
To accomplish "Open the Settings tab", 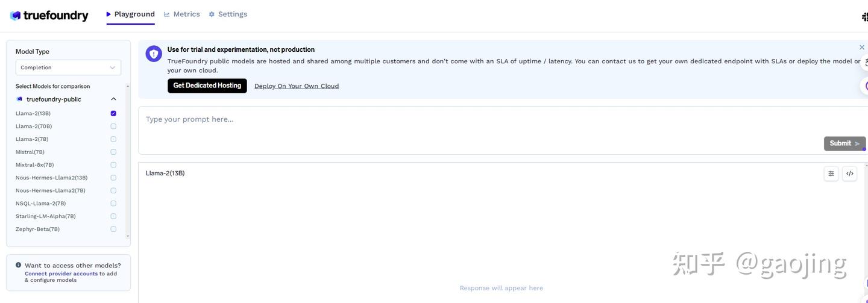I will 228,14.
